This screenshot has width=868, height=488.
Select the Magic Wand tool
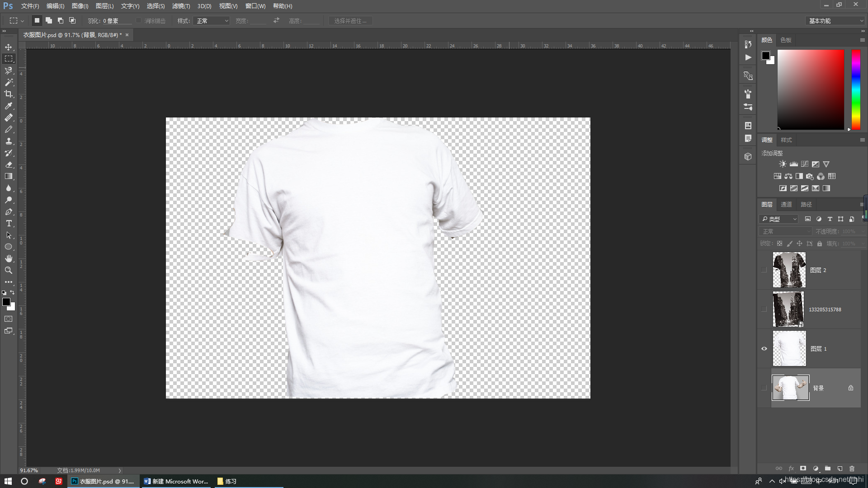(9, 82)
